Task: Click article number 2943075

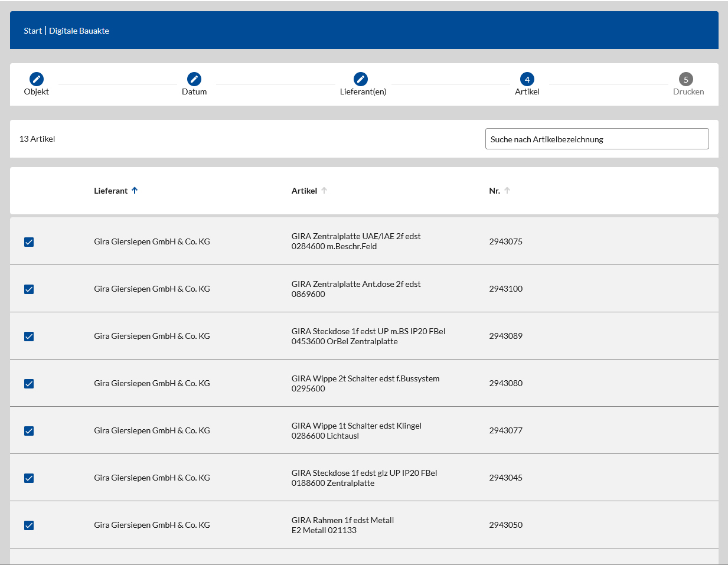Action: (x=506, y=241)
